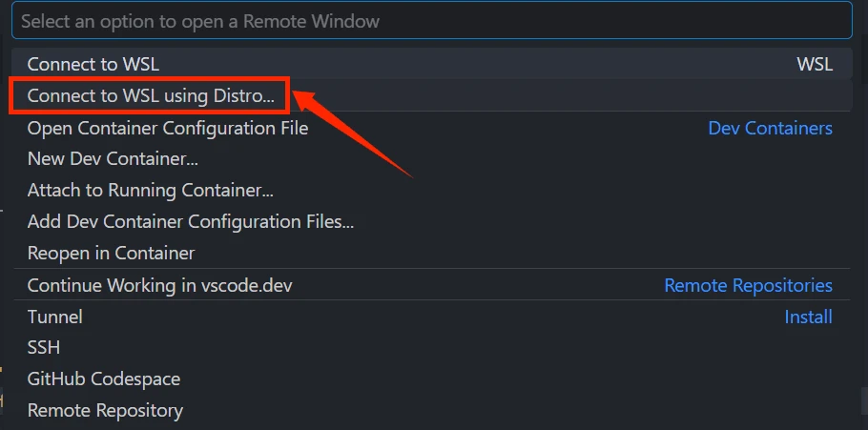Open Container Configuration File entry

pos(167,128)
